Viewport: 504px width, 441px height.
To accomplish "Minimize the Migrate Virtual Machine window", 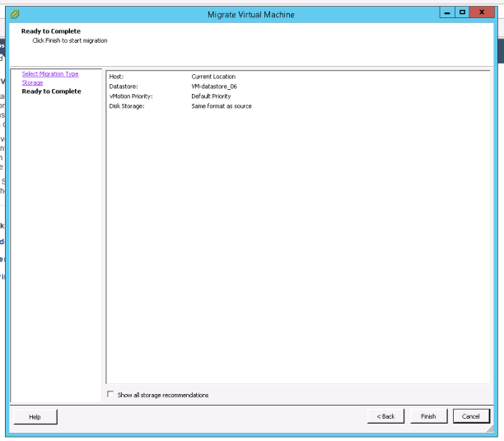I will click(446, 12).
